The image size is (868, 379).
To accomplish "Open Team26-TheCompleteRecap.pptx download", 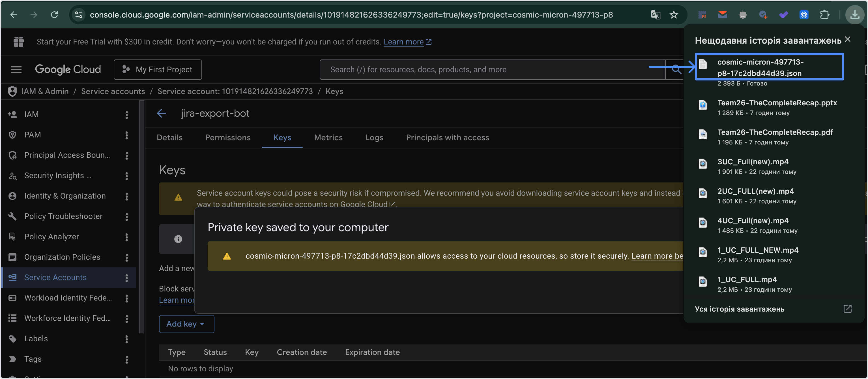I will [x=777, y=103].
